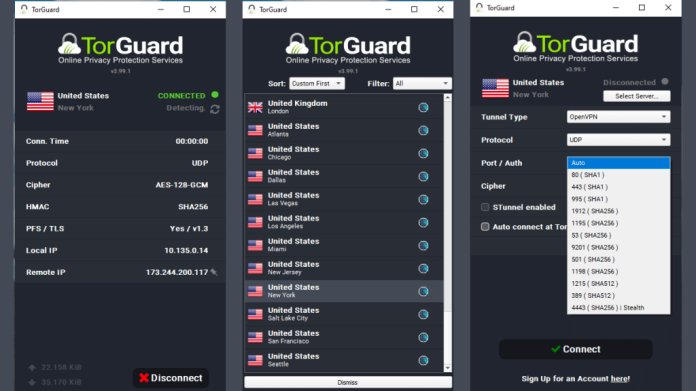
Task: Select the United States Salt Lake City row
Action: [344, 314]
